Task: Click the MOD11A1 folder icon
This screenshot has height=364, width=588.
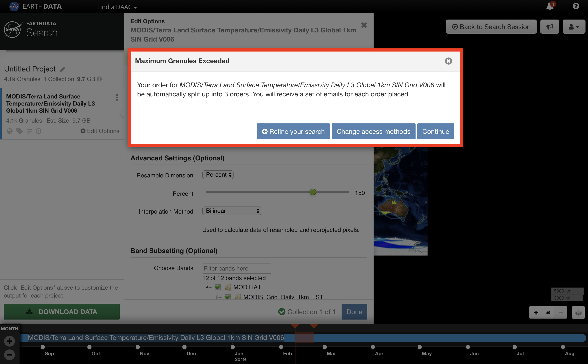Action: 228,287
